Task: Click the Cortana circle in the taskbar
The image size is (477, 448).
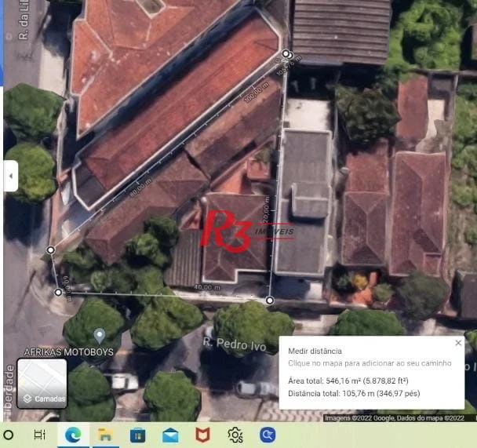Action: (x=8, y=435)
